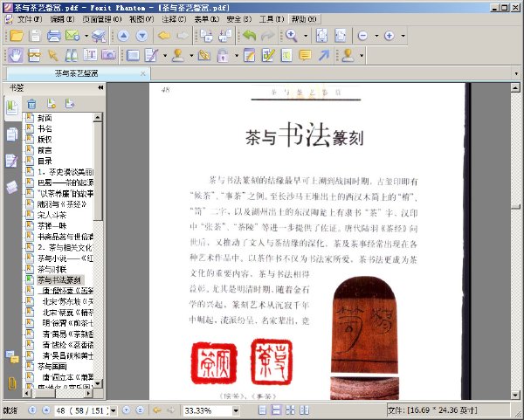Enable single page layout mode

[262, 410]
